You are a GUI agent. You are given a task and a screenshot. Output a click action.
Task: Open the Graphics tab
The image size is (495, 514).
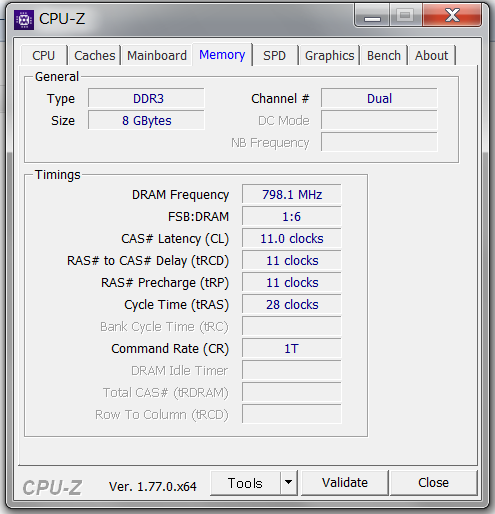(x=329, y=55)
